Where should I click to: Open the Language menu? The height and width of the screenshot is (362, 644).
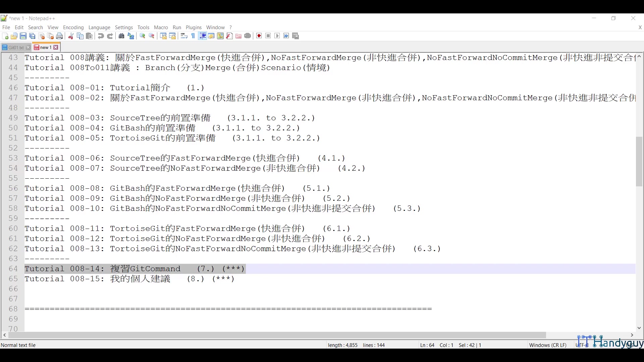coord(99,27)
